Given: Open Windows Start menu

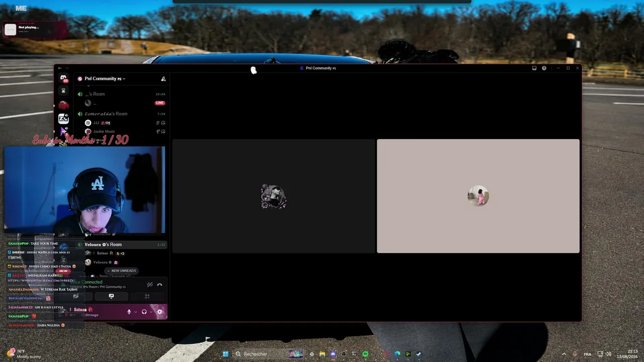Looking at the screenshot, I should click(226, 354).
